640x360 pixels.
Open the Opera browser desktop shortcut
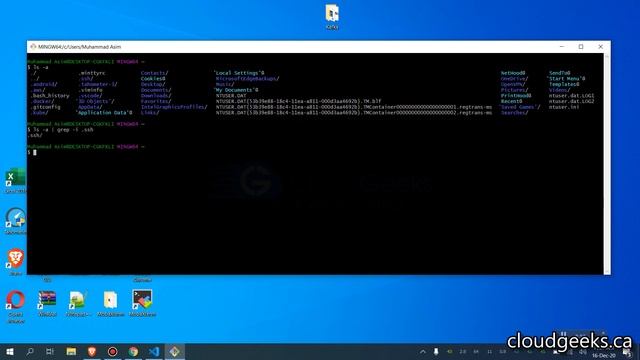coord(16,306)
